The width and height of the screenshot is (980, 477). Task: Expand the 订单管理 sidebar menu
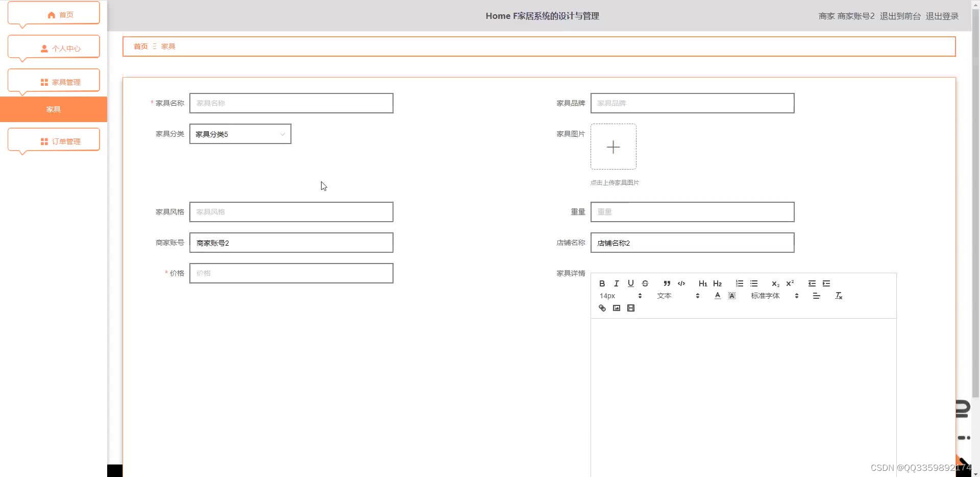pyautogui.click(x=54, y=140)
